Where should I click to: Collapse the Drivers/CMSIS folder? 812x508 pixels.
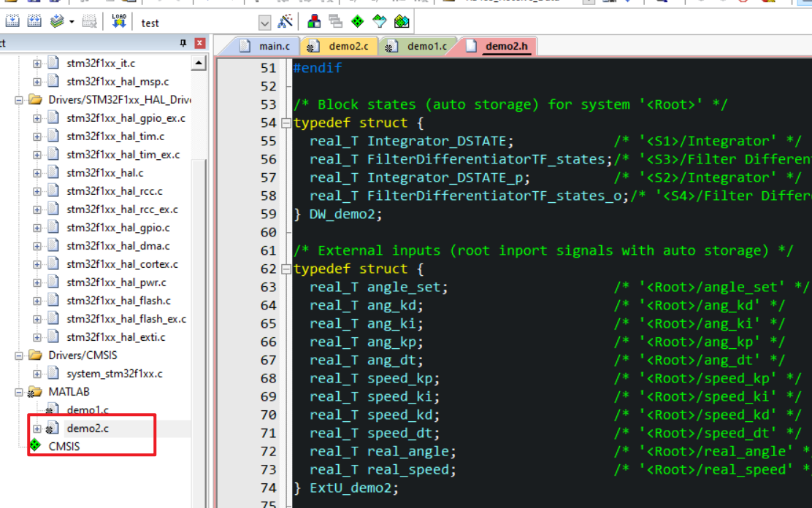[19, 355]
